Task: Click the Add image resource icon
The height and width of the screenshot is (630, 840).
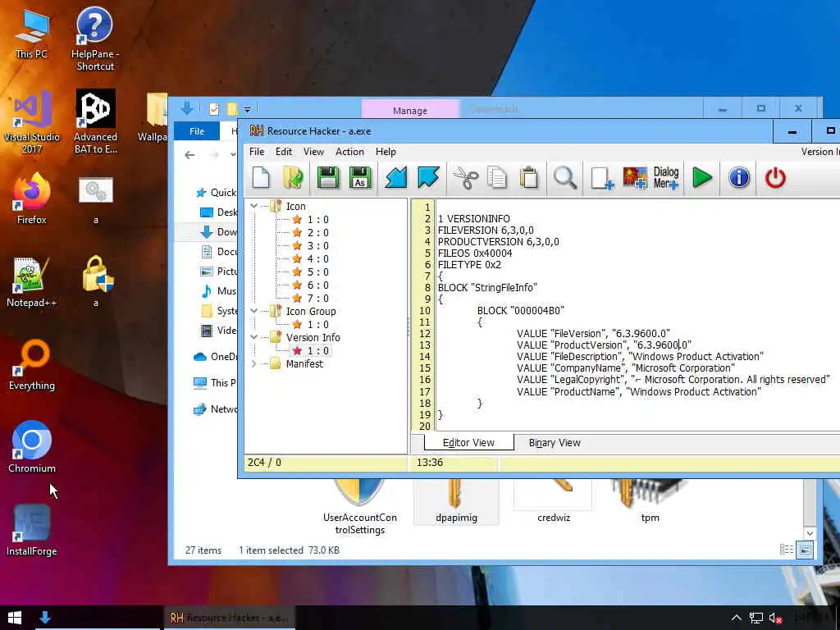Action: pos(634,178)
